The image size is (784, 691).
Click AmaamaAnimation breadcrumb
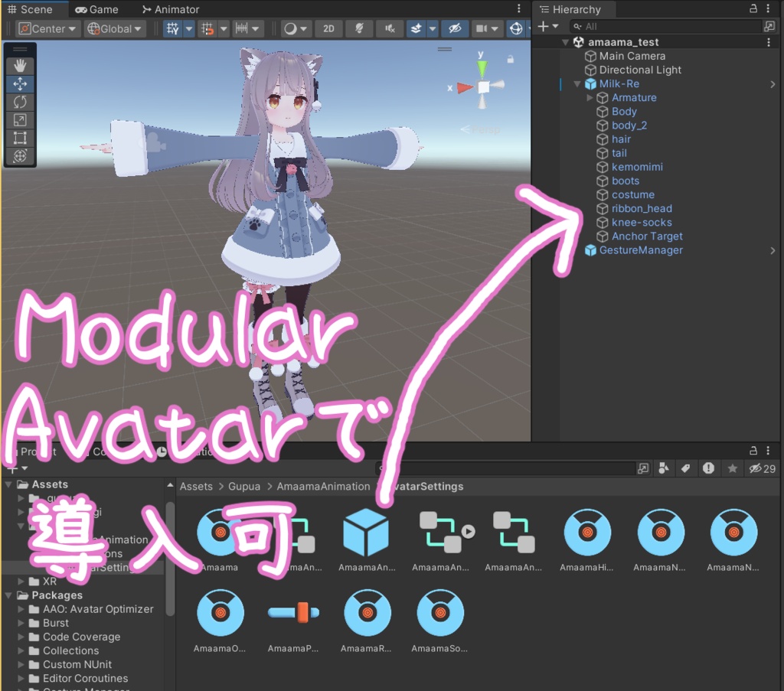coord(323,487)
